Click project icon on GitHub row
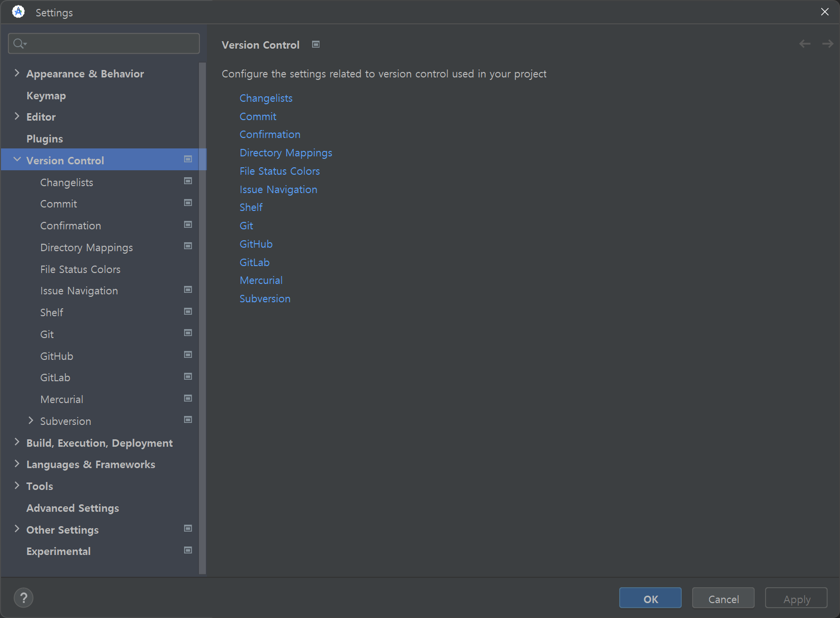 pyautogui.click(x=188, y=355)
